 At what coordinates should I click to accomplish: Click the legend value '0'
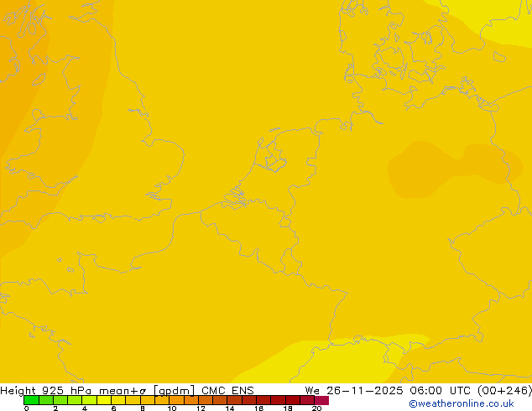point(27,408)
